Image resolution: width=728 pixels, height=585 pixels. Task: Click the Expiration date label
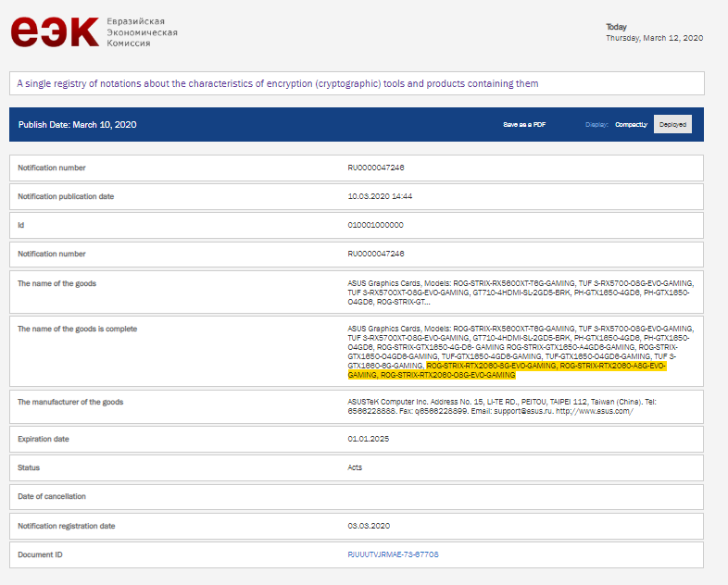(x=44, y=439)
